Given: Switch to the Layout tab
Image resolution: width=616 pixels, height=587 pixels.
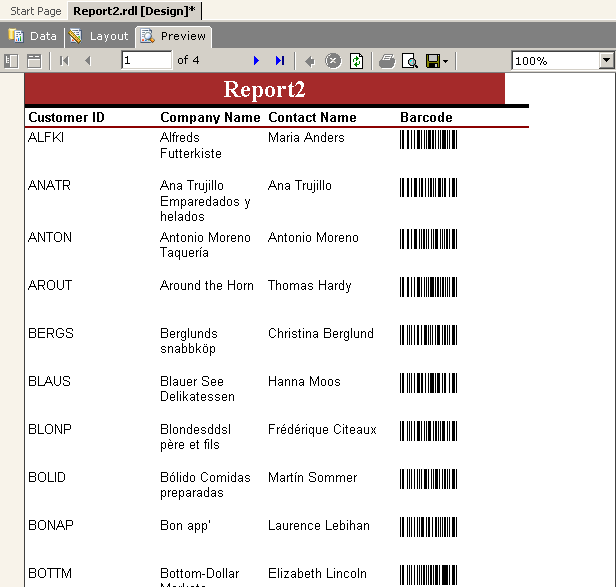Looking at the screenshot, I should tap(99, 36).
